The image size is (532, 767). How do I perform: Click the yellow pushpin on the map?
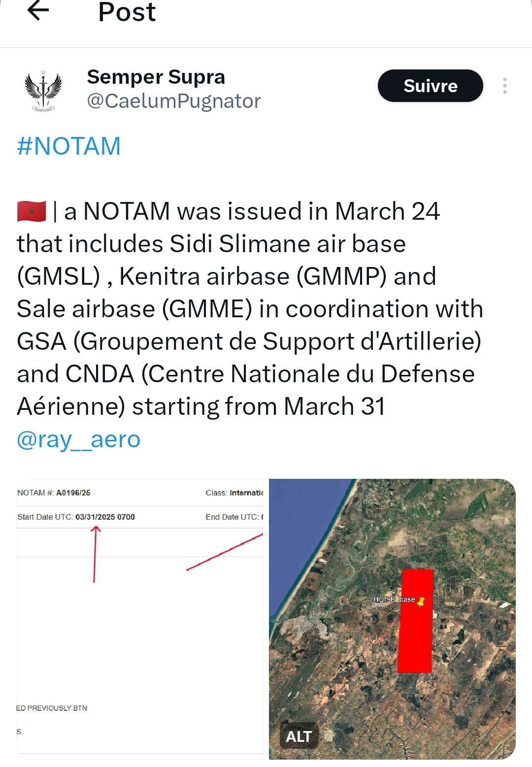pyautogui.click(x=421, y=601)
